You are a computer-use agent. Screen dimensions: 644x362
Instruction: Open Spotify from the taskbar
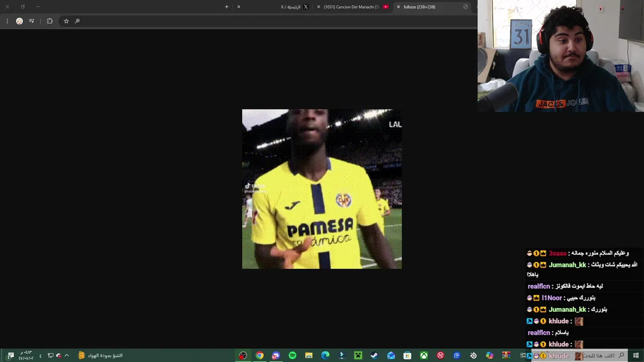pos(292,355)
